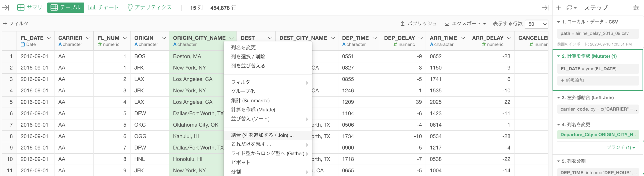Choose Summarize (集計) in context menu

(250, 101)
